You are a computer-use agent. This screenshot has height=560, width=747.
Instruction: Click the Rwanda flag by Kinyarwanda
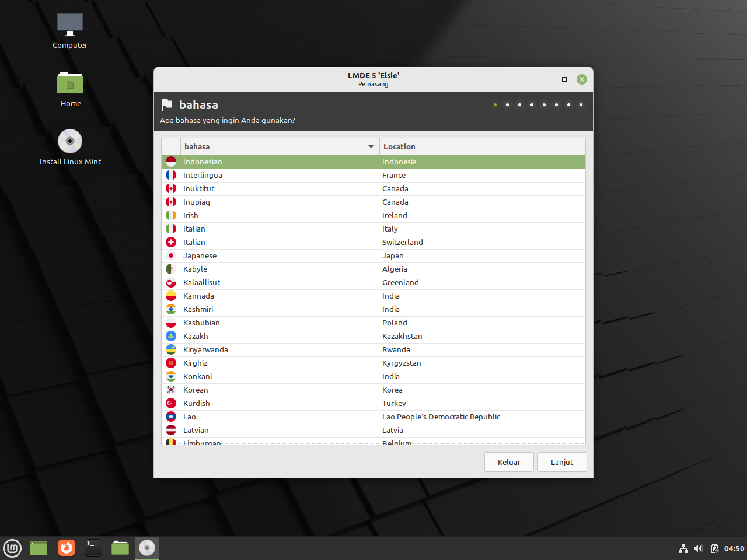point(171,349)
